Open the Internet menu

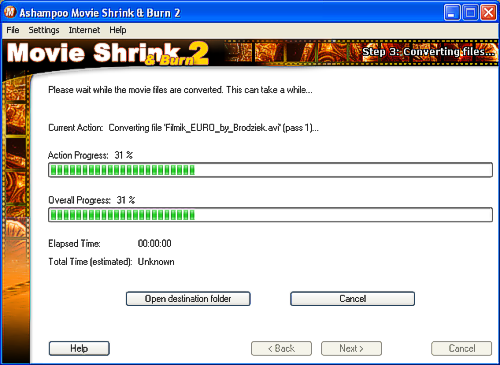84,30
